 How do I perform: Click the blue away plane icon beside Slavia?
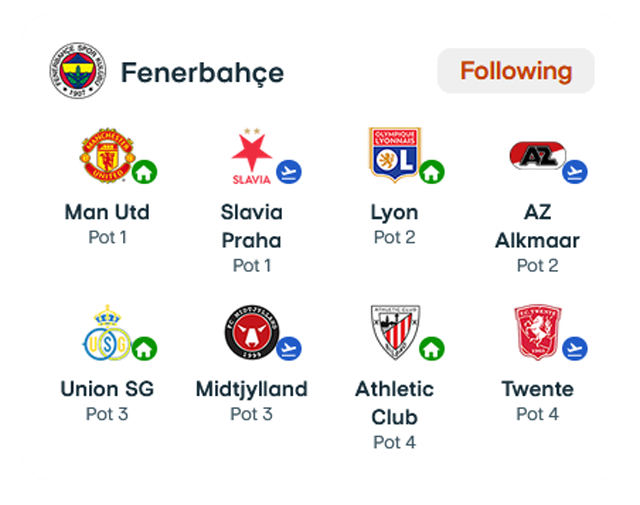click(289, 172)
